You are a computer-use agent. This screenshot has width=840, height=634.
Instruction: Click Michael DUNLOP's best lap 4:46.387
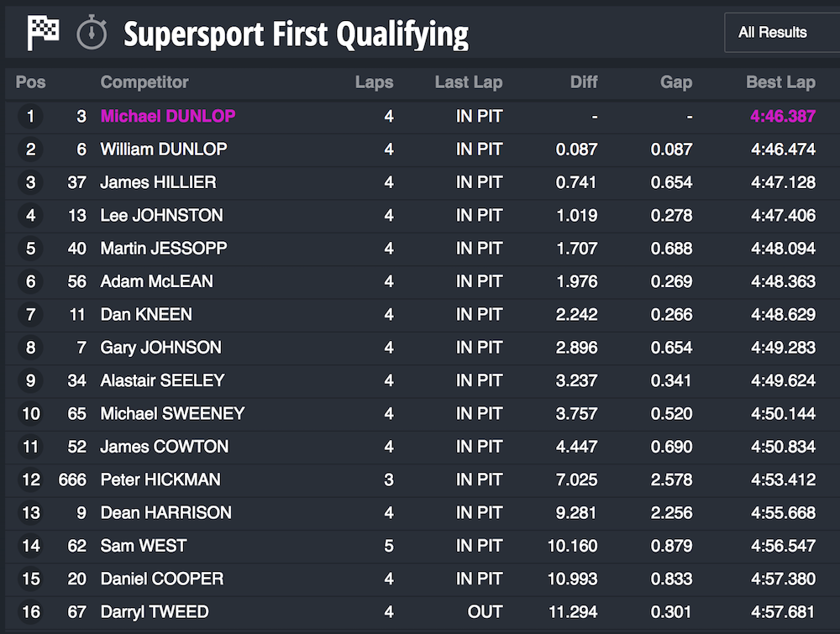783,116
